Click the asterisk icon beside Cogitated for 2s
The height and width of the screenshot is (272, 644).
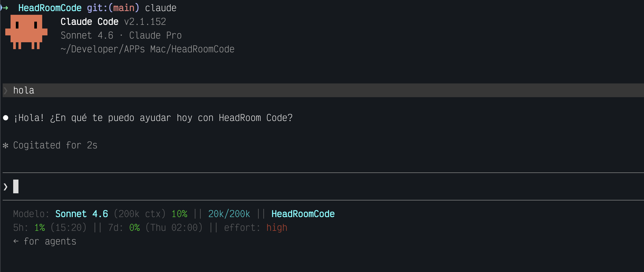[6, 145]
